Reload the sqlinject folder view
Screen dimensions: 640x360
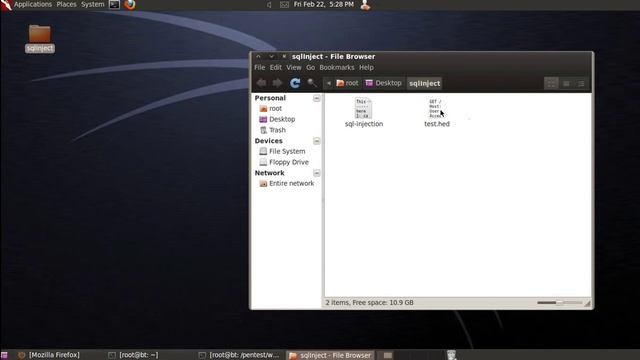[295, 83]
